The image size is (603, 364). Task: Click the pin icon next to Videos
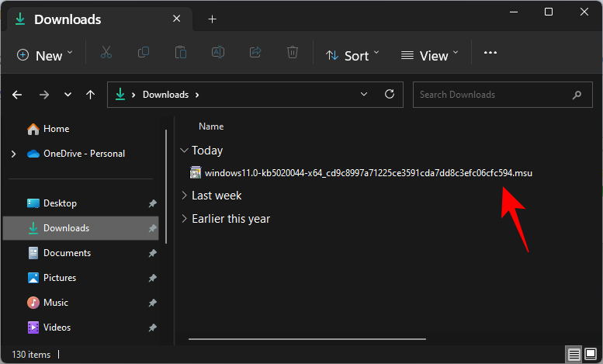pyautogui.click(x=153, y=328)
